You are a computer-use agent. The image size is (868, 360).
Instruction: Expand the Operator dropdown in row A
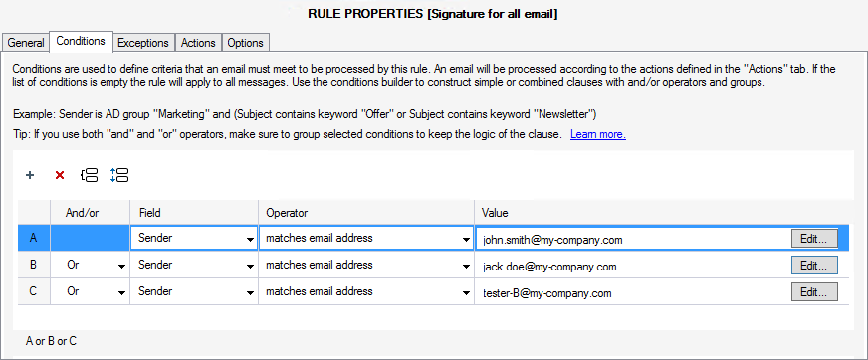pyautogui.click(x=366, y=239)
